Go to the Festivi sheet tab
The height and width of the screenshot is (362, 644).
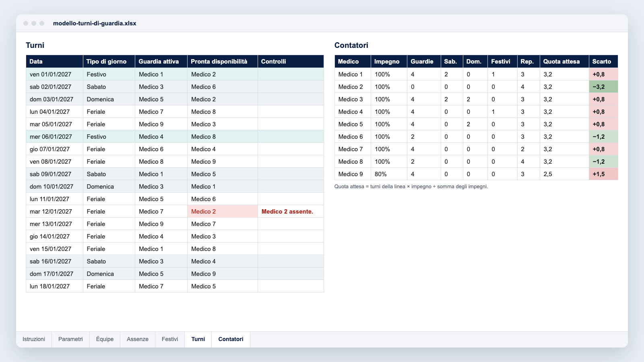coord(170,339)
